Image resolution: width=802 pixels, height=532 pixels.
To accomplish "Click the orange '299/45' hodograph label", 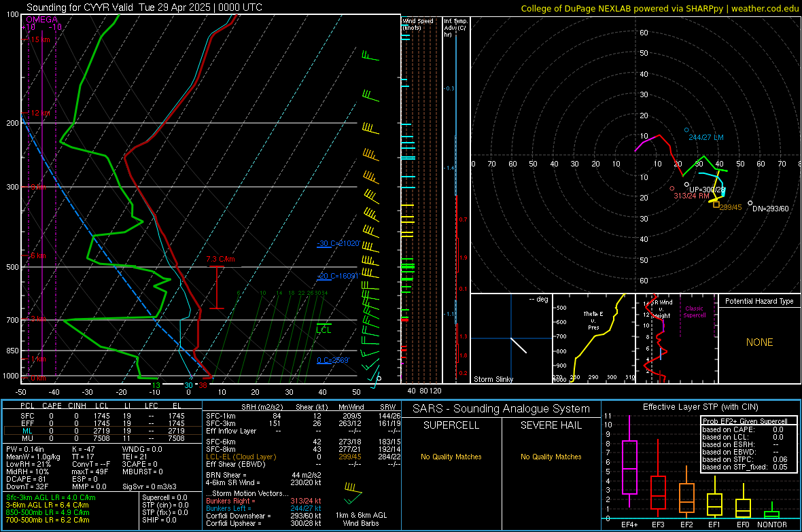I will (731, 207).
